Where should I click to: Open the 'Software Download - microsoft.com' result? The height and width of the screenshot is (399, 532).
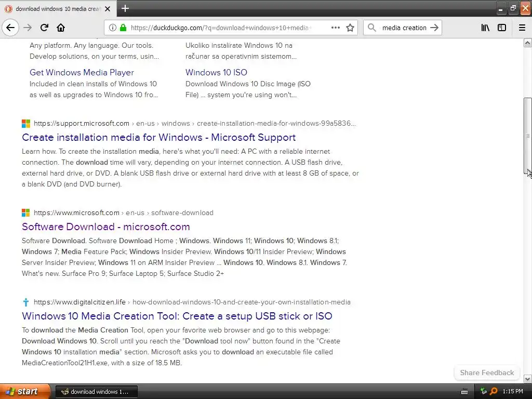105,227
